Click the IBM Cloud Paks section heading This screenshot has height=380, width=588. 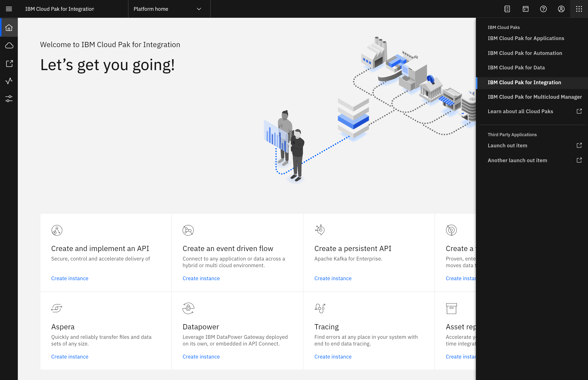point(504,27)
